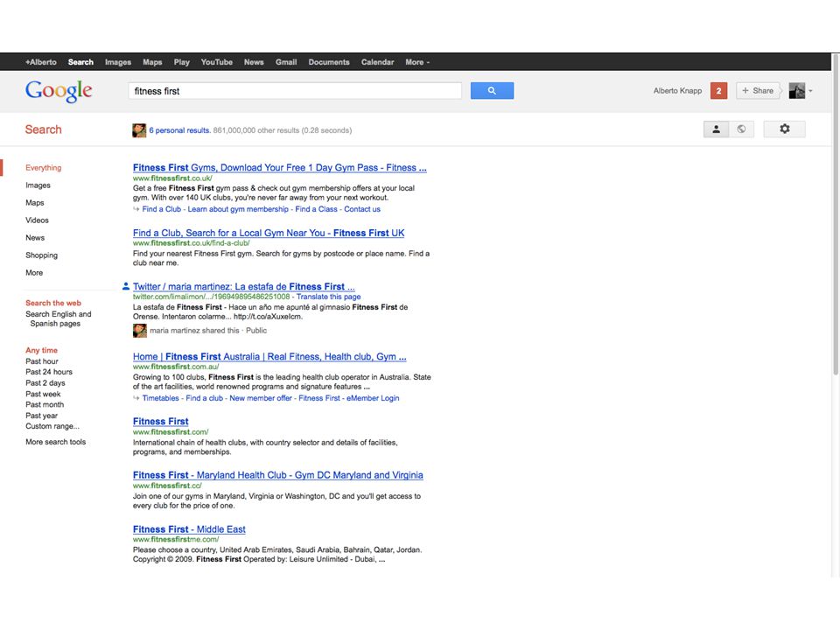
Task: Click Contact us sitelink under first result
Action: click(x=362, y=209)
